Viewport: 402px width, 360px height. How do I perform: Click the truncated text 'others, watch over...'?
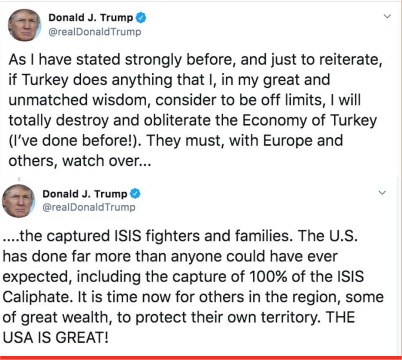[80, 161]
